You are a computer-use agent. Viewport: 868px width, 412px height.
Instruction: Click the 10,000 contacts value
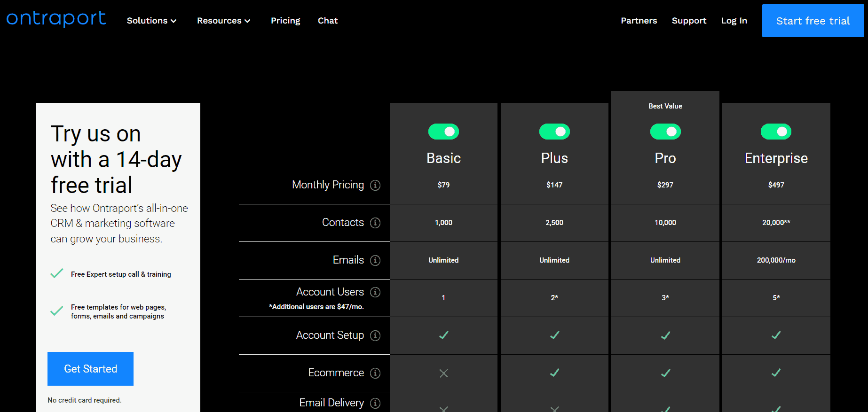(665, 223)
